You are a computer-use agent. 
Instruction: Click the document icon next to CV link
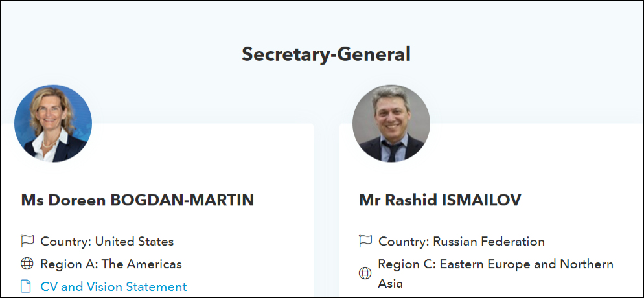point(27,286)
